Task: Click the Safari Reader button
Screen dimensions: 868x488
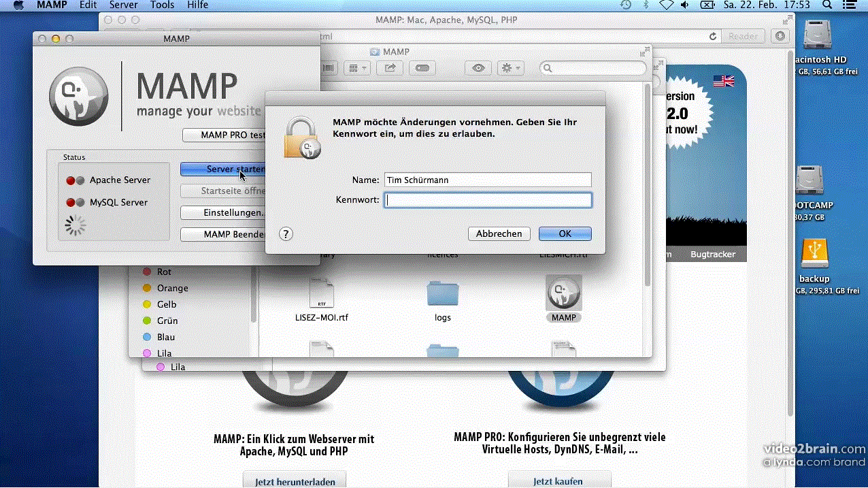Action: (743, 37)
